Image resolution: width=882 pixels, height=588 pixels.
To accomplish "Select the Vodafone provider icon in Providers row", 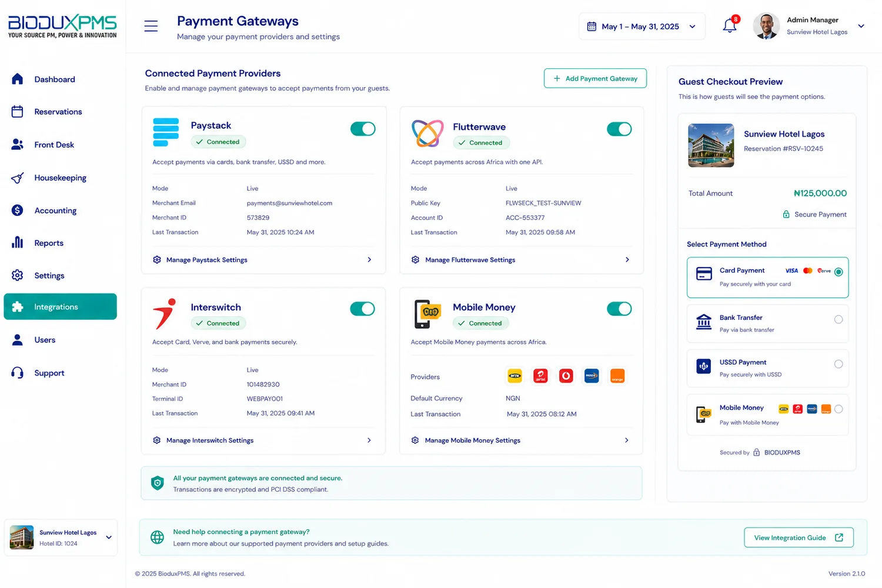I will 566,376.
